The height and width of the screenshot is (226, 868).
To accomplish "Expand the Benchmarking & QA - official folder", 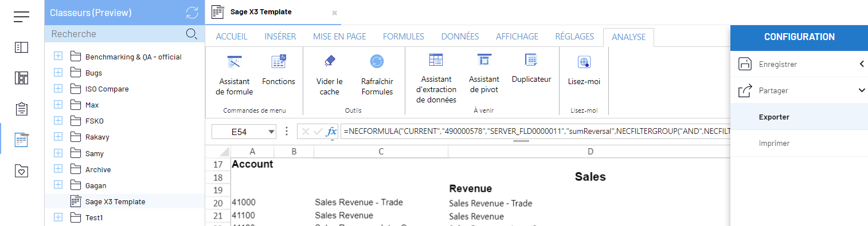I will 58,57.
